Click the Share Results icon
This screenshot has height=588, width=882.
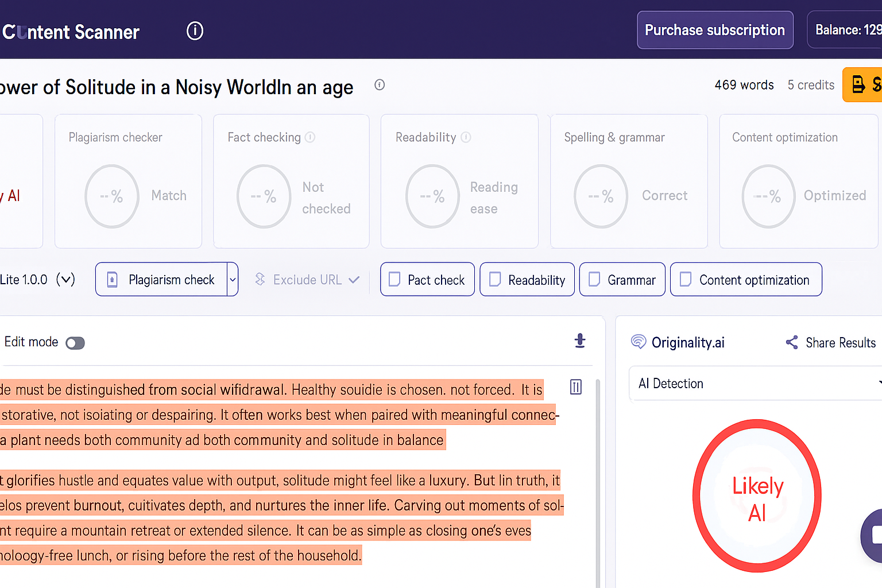(792, 343)
